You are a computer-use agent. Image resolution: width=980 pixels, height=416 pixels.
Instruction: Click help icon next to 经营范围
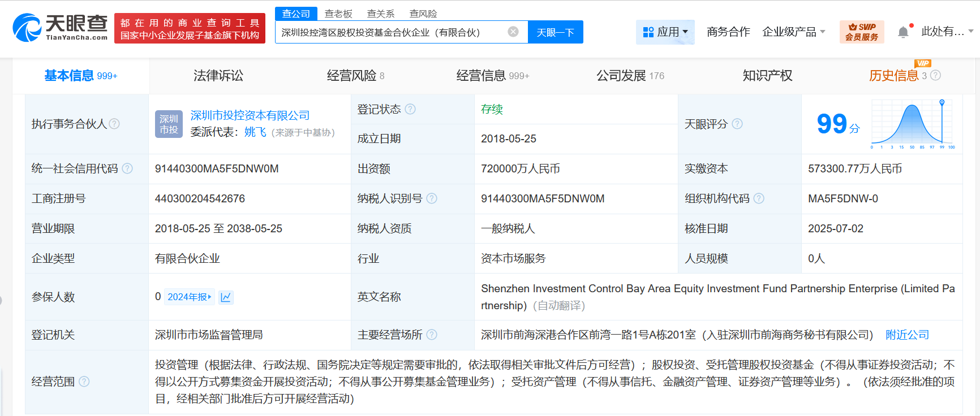click(x=84, y=382)
